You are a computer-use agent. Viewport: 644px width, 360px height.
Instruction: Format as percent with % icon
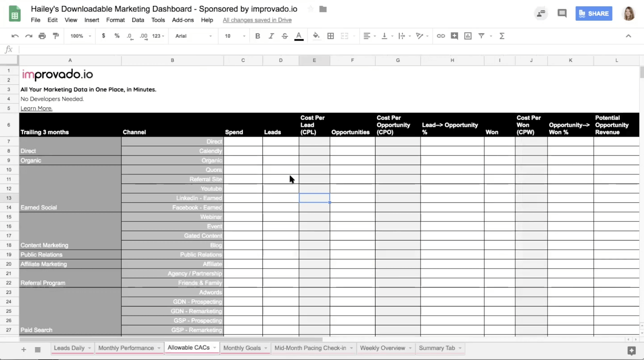click(117, 36)
